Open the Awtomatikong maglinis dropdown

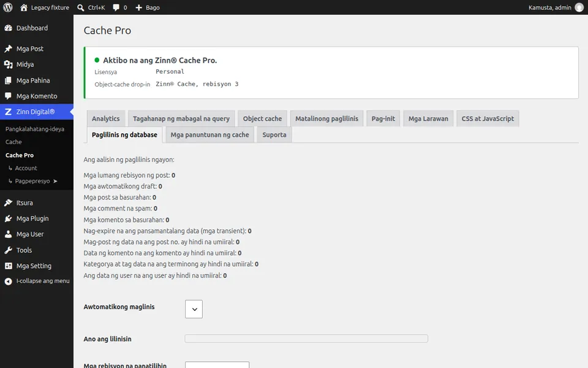[194, 309]
